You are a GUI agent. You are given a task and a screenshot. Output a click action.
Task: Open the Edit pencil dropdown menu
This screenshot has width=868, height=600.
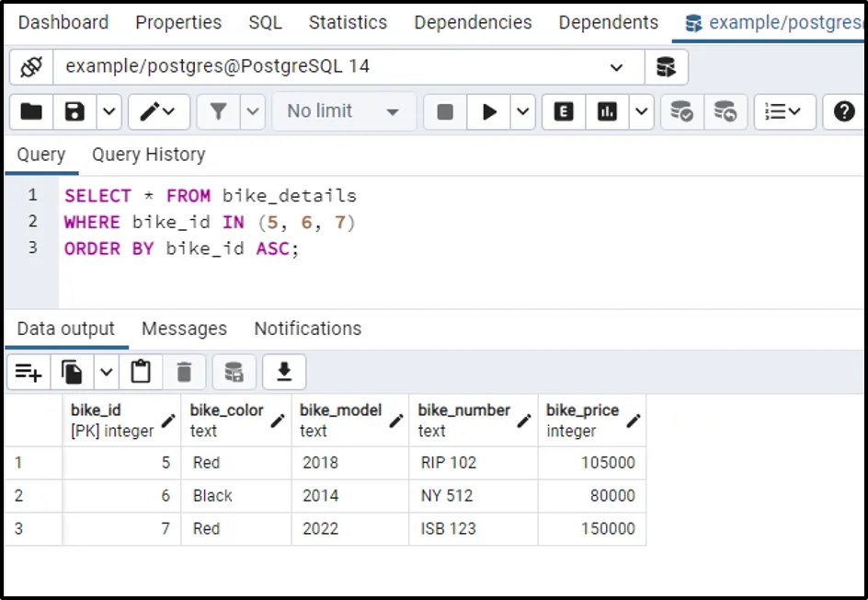(x=159, y=111)
